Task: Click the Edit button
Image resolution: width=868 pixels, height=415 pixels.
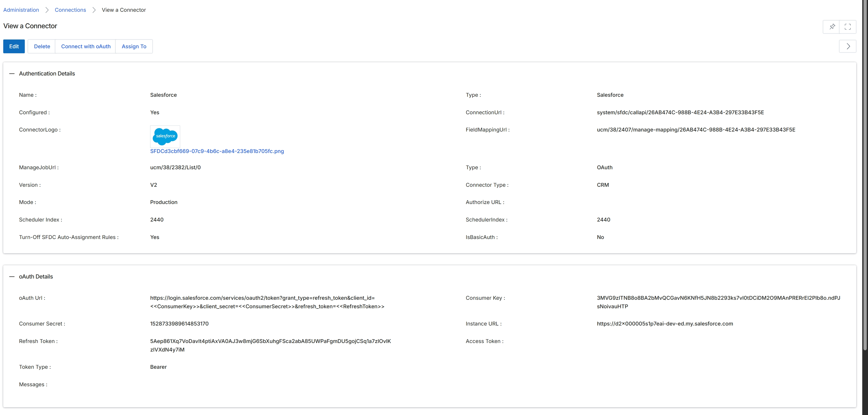Action: coord(14,46)
